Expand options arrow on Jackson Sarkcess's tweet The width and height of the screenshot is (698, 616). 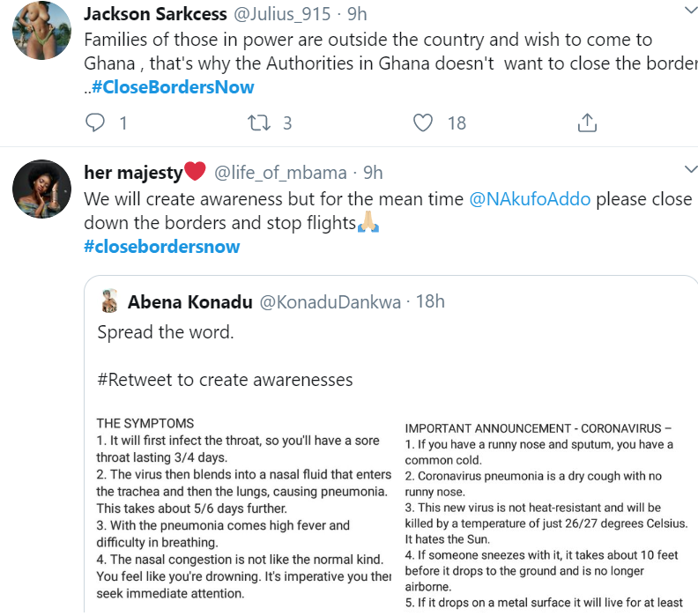coord(689,11)
